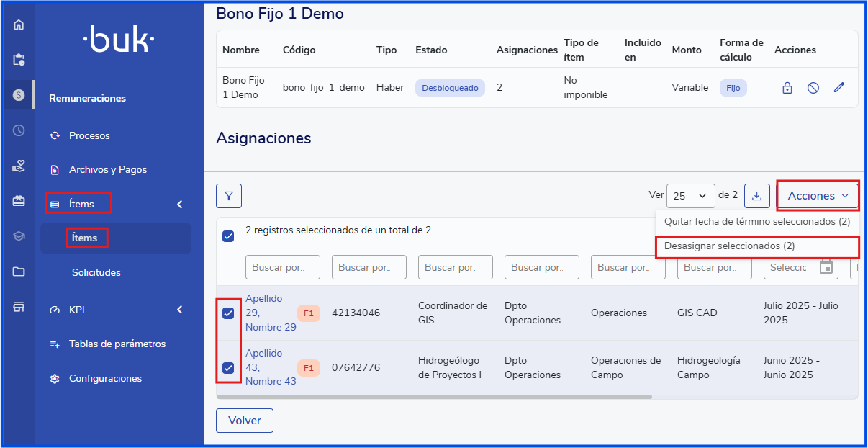Screen dimensions: 868x448
Task: Uncheck the Apellido 29 row checkbox
Action: [x=228, y=313]
